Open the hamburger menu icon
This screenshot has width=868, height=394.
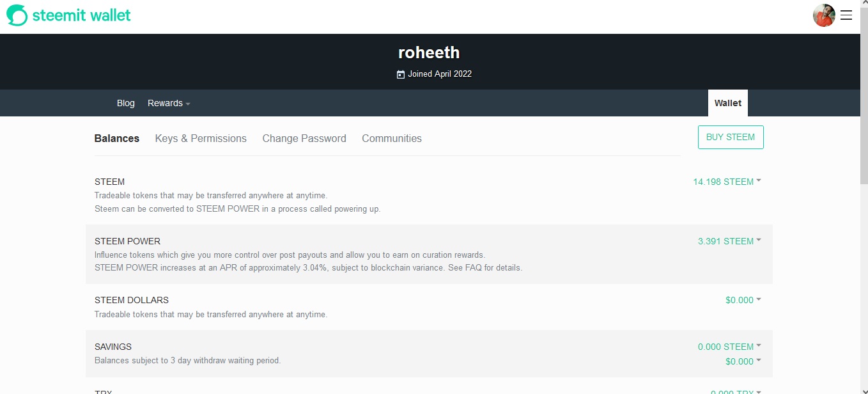click(x=846, y=15)
